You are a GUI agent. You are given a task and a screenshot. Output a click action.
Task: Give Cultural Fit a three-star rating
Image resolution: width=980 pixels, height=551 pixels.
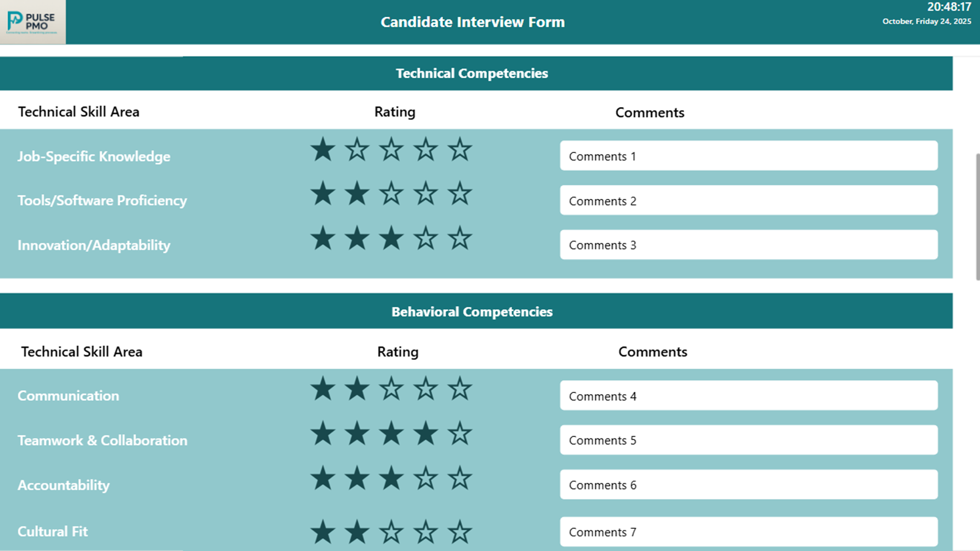pyautogui.click(x=391, y=532)
